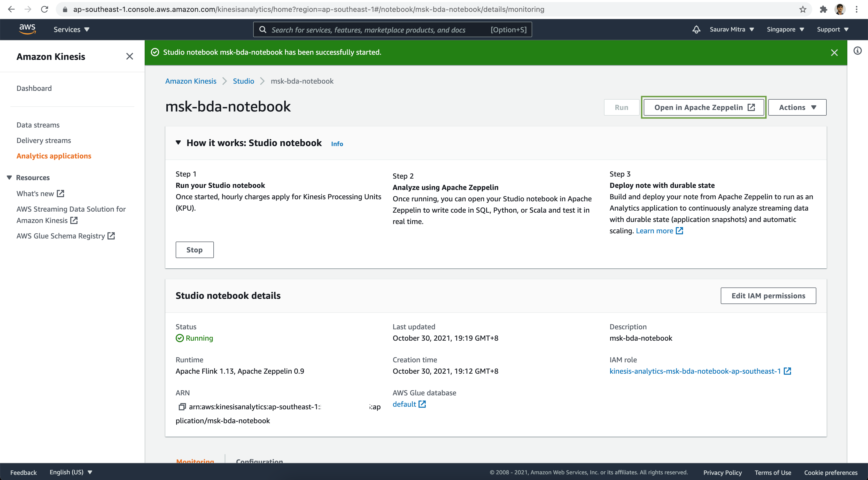Close the Amazon Kinesis sidebar
The image size is (868, 480).
pos(129,56)
